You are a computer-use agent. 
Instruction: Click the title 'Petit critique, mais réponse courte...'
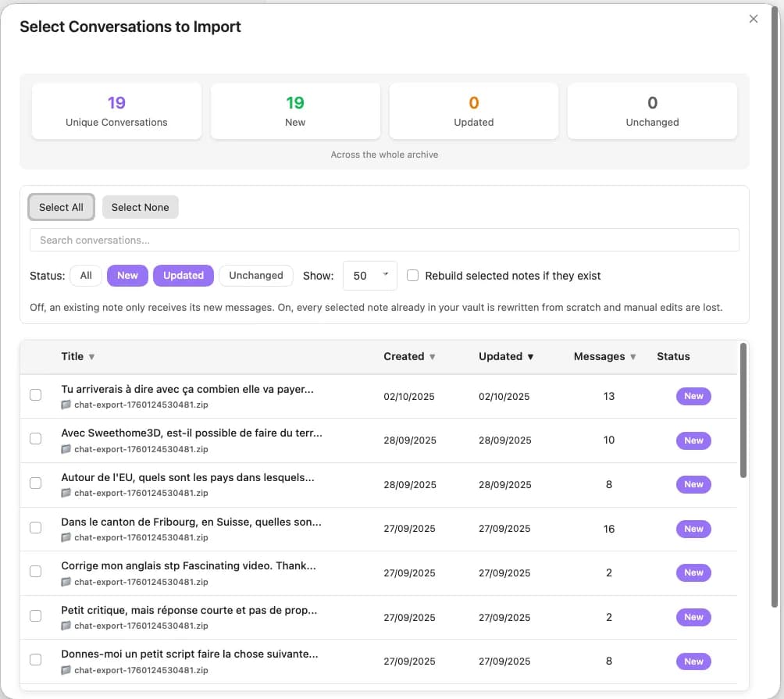pos(189,610)
